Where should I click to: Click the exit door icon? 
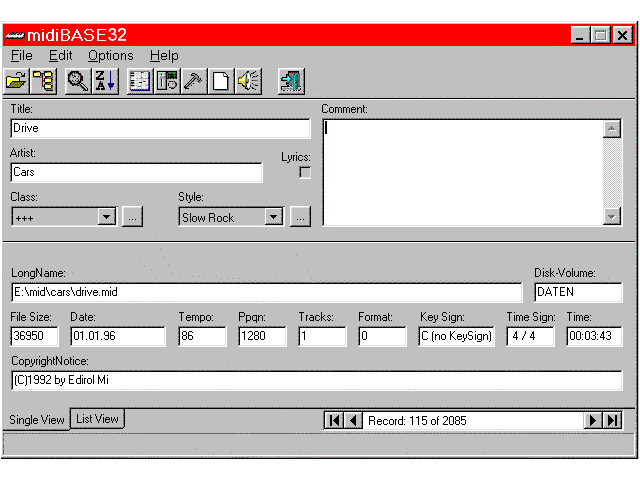(291, 82)
